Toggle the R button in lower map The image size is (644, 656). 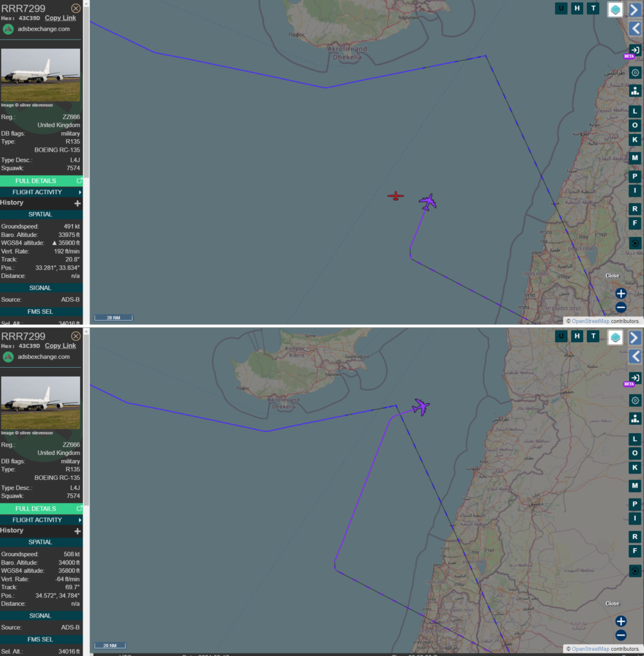point(635,537)
